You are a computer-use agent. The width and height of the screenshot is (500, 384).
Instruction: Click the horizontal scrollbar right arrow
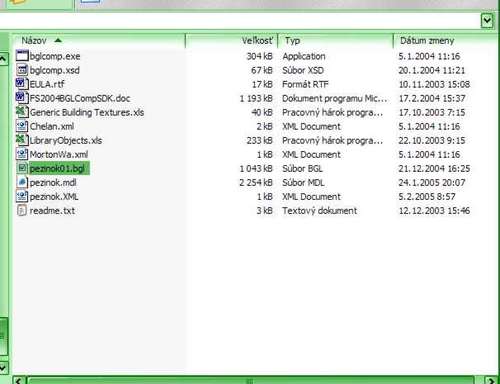click(490, 380)
